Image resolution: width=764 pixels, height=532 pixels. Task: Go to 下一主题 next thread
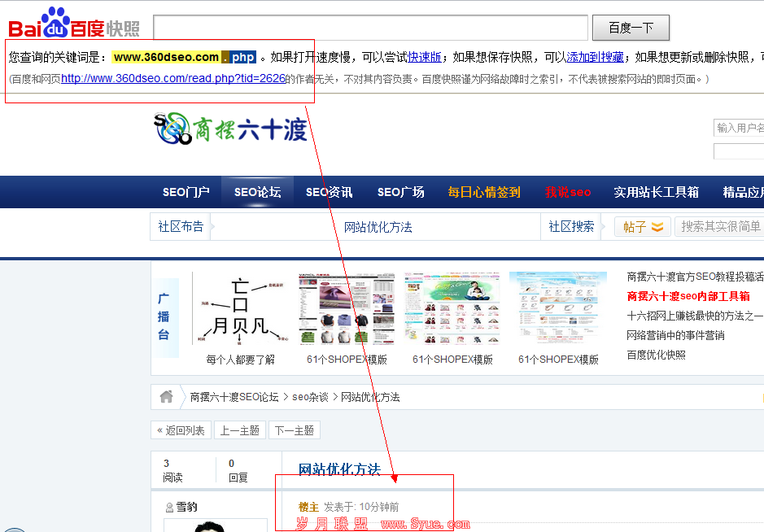(x=295, y=430)
